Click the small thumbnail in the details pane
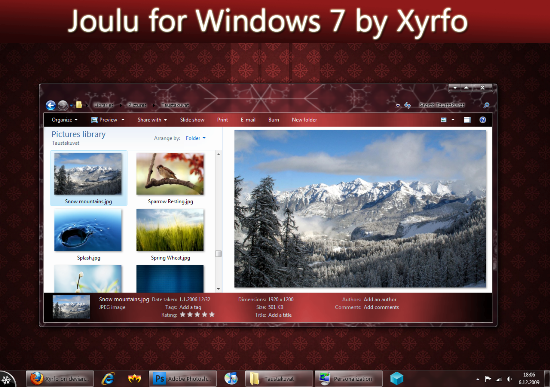The width and height of the screenshot is (550, 387). (x=71, y=307)
